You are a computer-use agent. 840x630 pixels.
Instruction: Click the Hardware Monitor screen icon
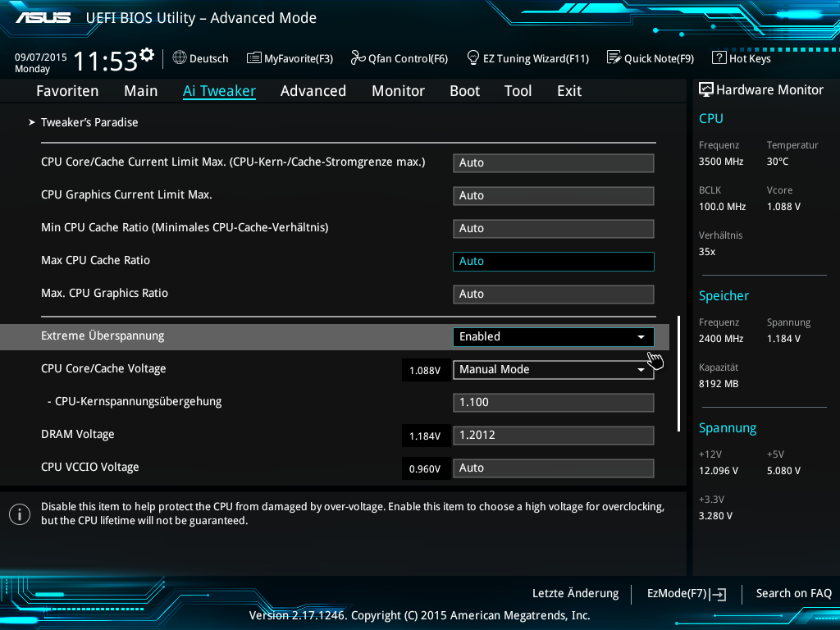(x=706, y=89)
